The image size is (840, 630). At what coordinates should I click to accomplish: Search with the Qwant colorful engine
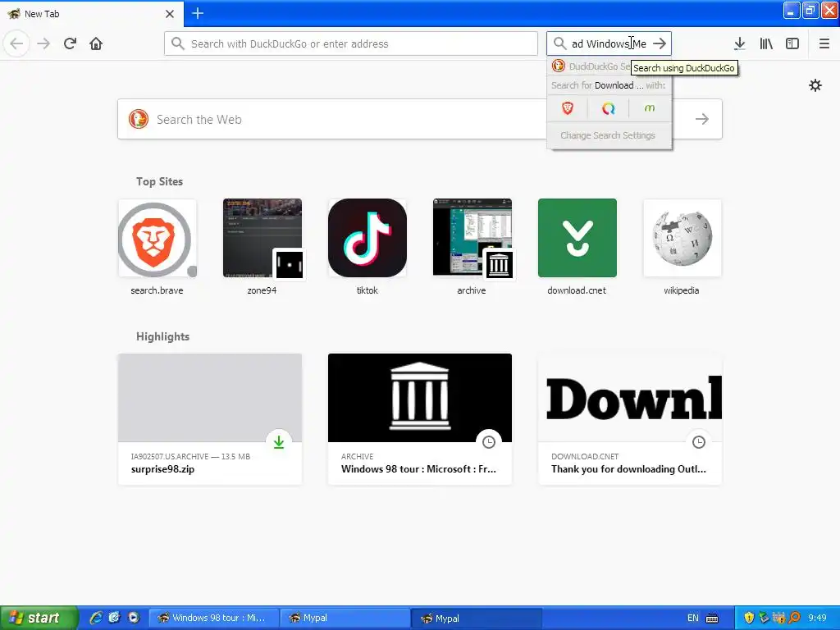pos(609,108)
